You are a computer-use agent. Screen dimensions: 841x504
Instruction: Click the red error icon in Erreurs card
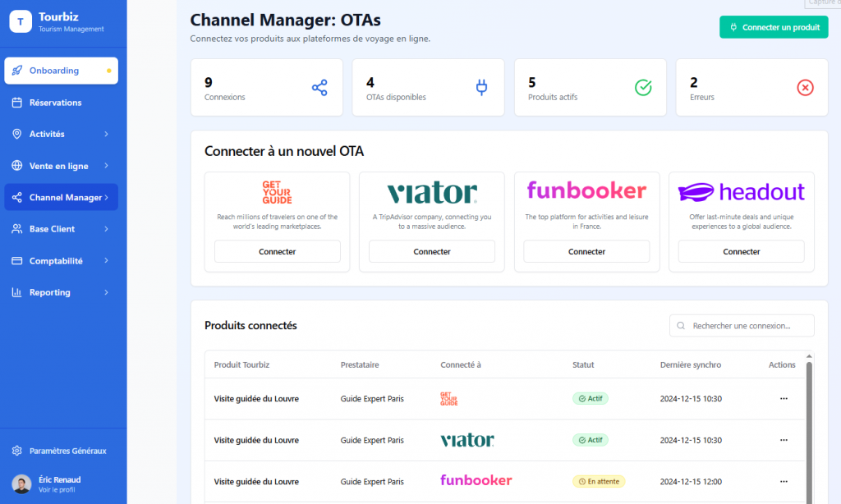point(805,88)
